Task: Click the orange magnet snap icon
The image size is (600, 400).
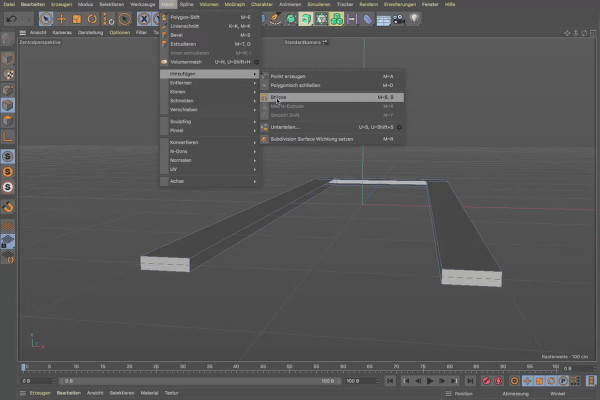Action: click(8, 207)
